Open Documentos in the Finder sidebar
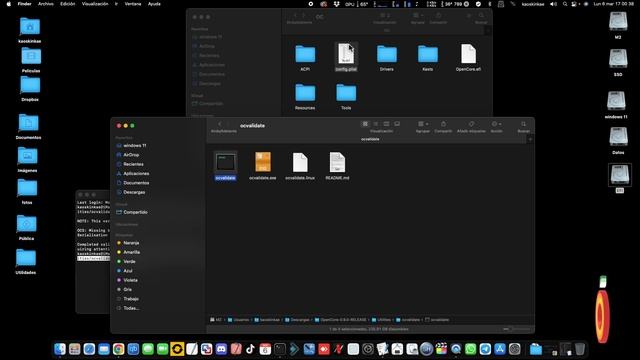The image size is (640, 360). (136, 183)
